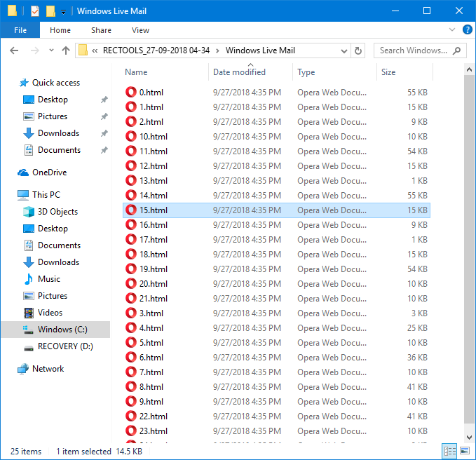Sort by the Type column
This screenshot has width=476, height=460.
tap(306, 72)
